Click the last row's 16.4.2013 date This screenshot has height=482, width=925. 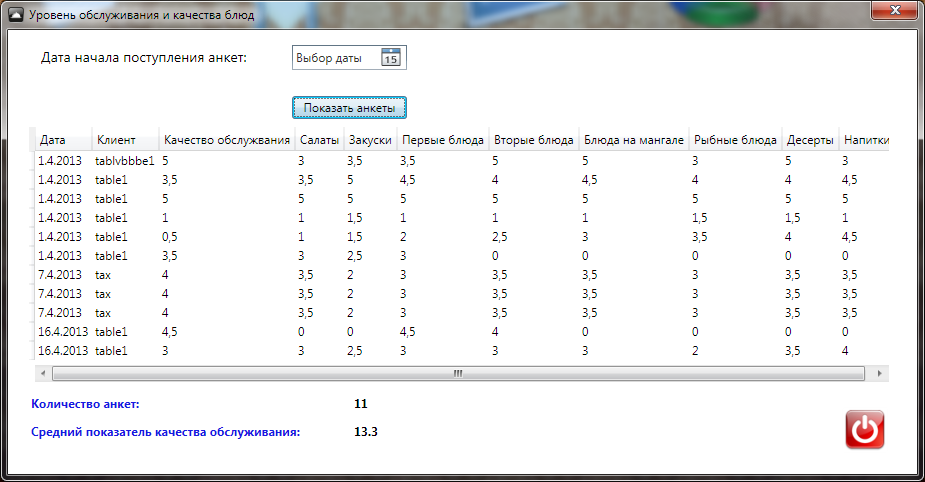[63, 350]
